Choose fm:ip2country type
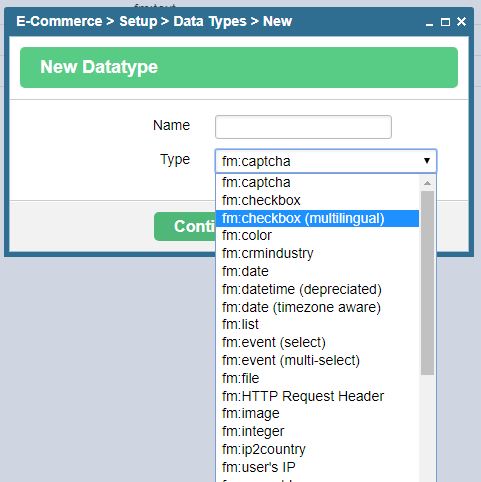Image resolution: width=481 pixels, height=482 pixels. click(317, 450)
